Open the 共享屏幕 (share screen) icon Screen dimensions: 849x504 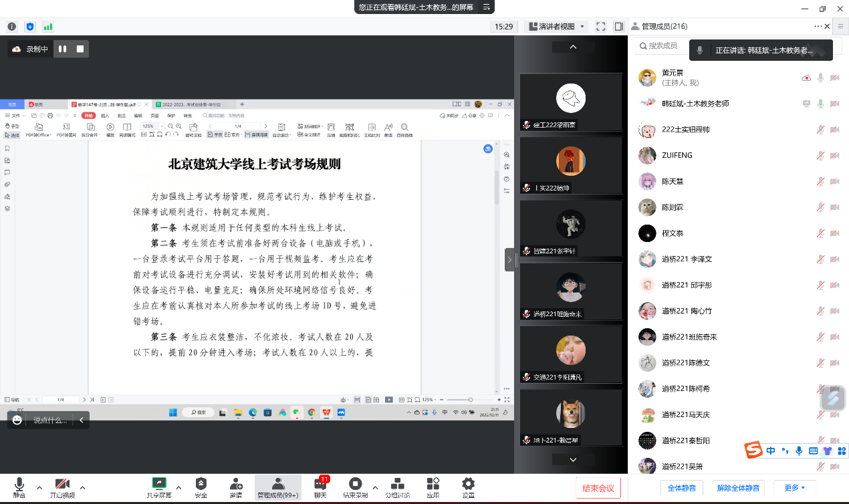(x=159, y=484)
